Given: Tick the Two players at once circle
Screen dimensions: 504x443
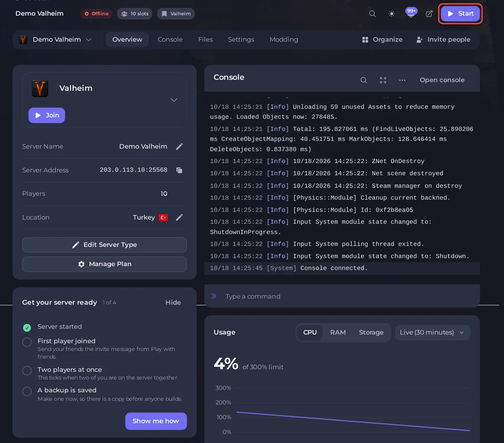Looking at the screenshot, I should [27, 371].
